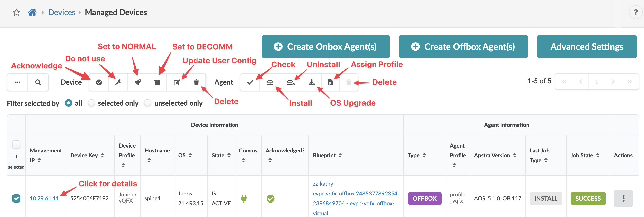Set device to NORMAL with rocket icon
Viewport: 644px width, 217px height.
pos(138,82)
